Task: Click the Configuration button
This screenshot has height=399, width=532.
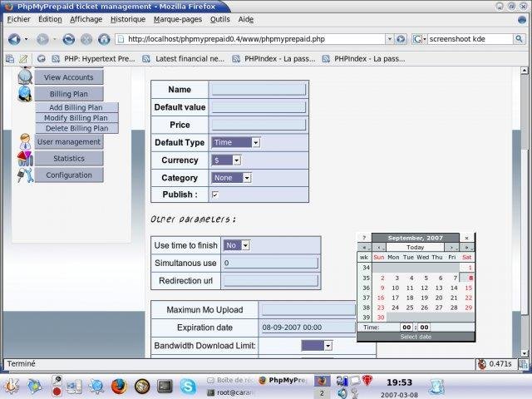Action: coord(69,175)
